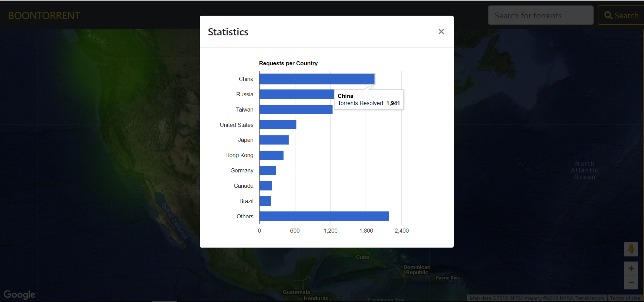The height and width of the screenshot is (302, 644).
Task: Click the 'United States' axis label
Action: [x=237, y=125]
